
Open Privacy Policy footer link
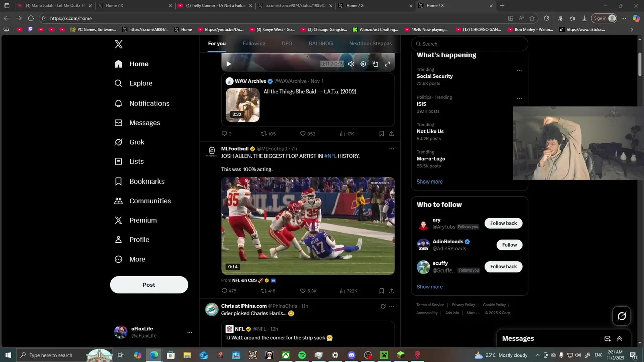(463, 305)
